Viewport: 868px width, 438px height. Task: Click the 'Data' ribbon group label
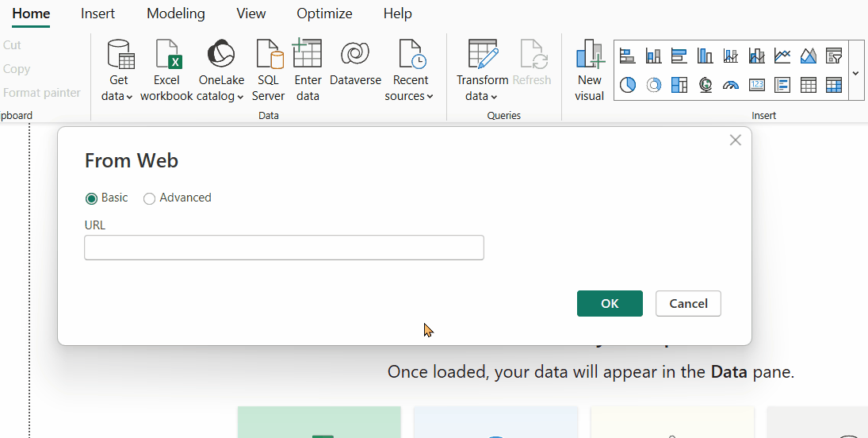(x=269, y=115)
